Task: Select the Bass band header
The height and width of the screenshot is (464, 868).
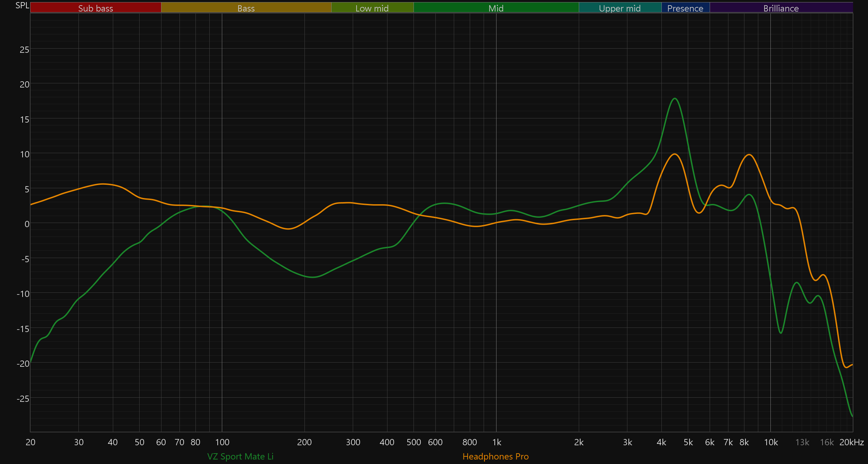Action: coord(246,8)
